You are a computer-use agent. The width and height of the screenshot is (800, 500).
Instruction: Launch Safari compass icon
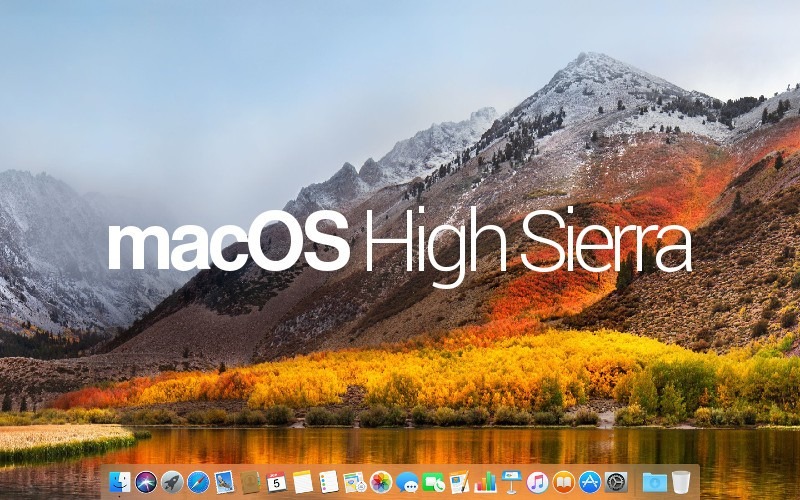[198, 482]
